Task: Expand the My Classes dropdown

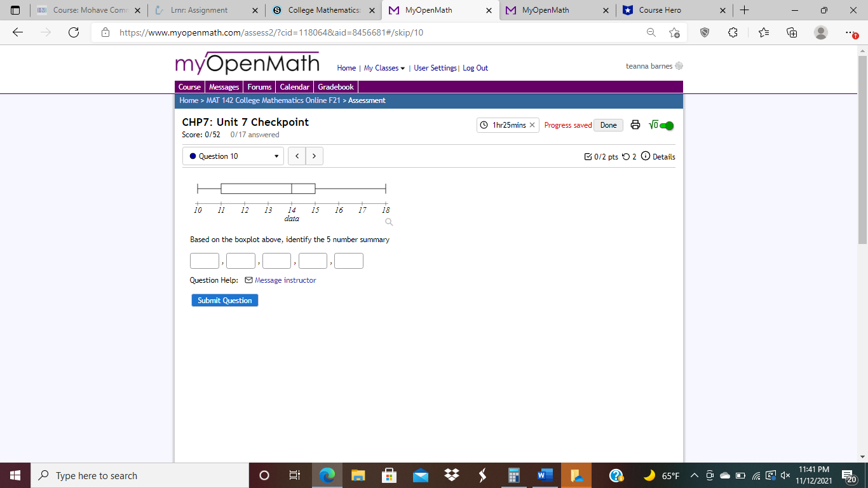Action: pos(382,67)
